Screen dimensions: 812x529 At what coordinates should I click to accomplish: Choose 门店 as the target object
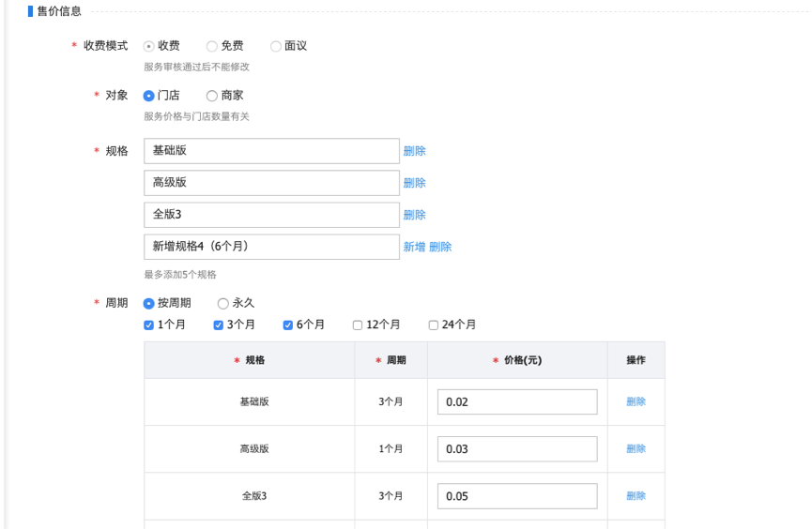click(148, 96)
